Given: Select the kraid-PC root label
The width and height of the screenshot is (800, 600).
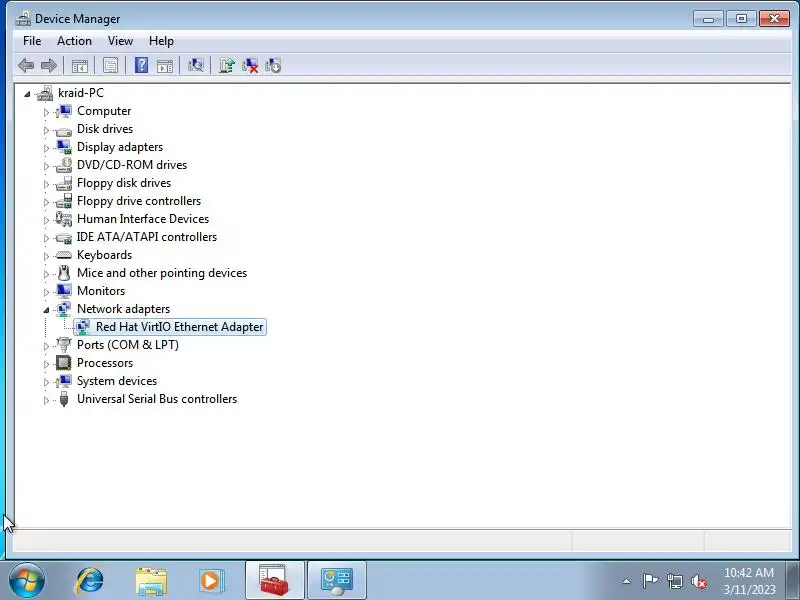Looking at the screenshot, I should pyautogui.click(x=81, y=93).
